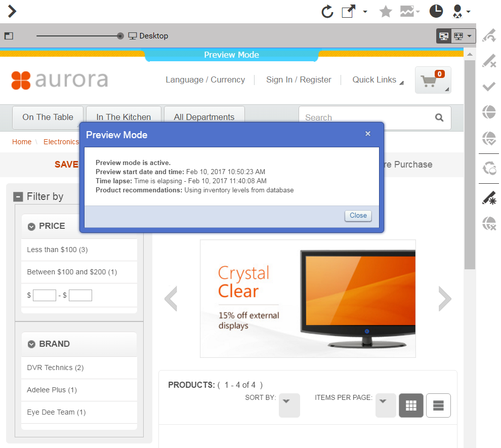The height and width of the screenshot is (448, 501).
Task: Open the ITEMS PER PAGE dropdown
Action: pos(385,405)
